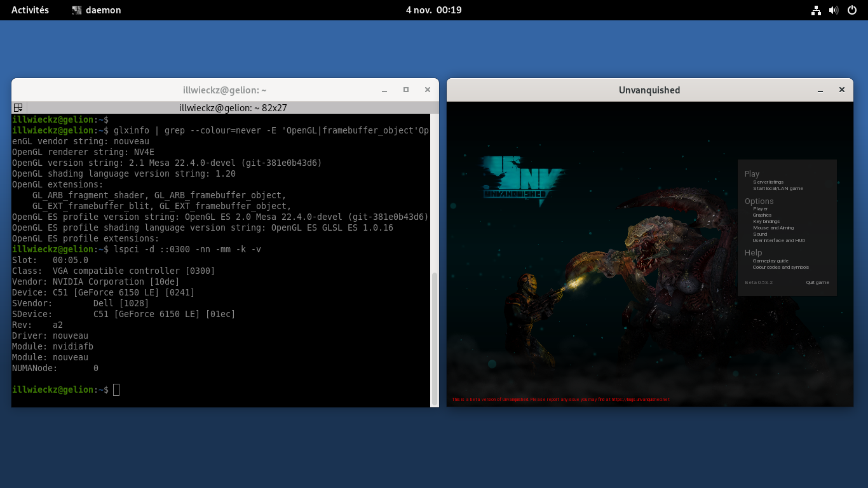Click the Unvanquished cyan logo
868x488 pixels.
523,181
